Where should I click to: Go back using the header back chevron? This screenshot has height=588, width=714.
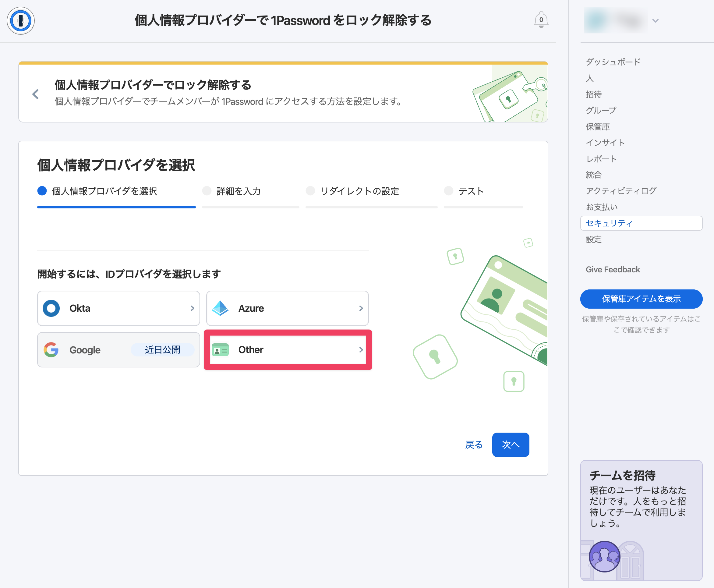click(35, 94)
